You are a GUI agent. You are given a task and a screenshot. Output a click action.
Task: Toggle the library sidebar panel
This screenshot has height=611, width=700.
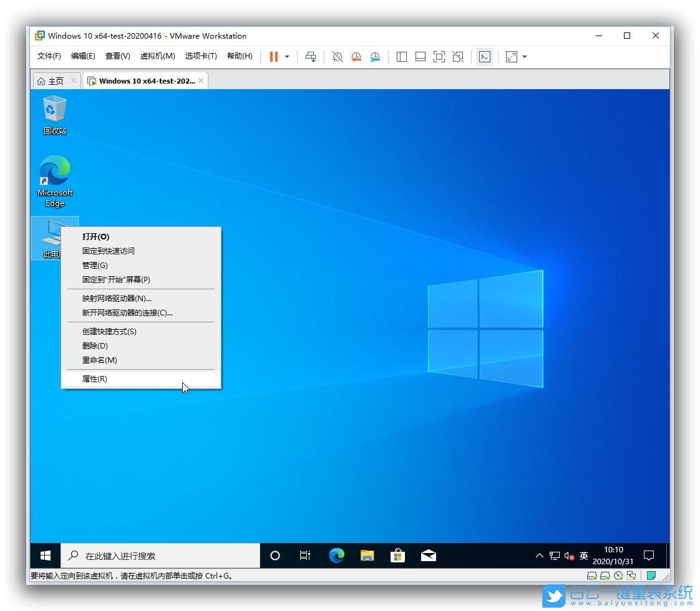(x=401, y=57)
